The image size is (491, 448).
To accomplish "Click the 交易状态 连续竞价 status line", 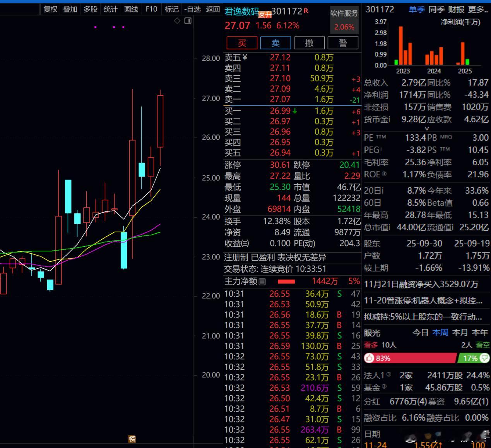I will click(275, 269).
